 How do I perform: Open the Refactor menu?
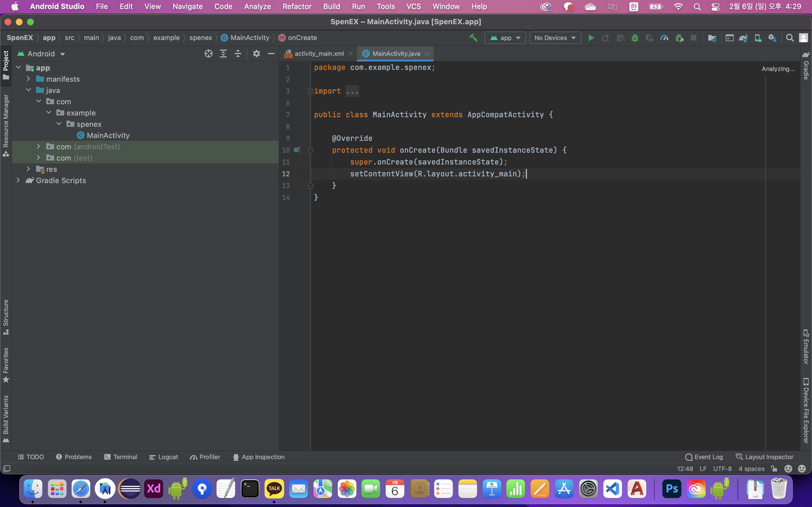pos(297,6)
